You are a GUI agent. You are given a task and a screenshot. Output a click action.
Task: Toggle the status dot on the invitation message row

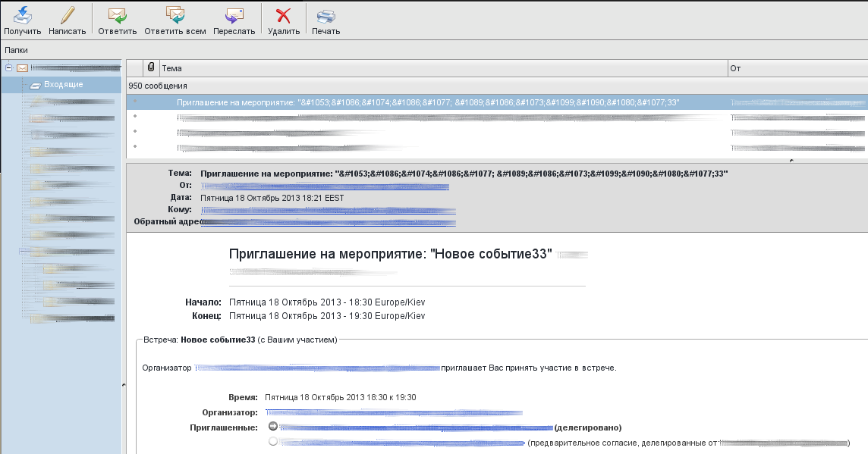coord(135,102)
